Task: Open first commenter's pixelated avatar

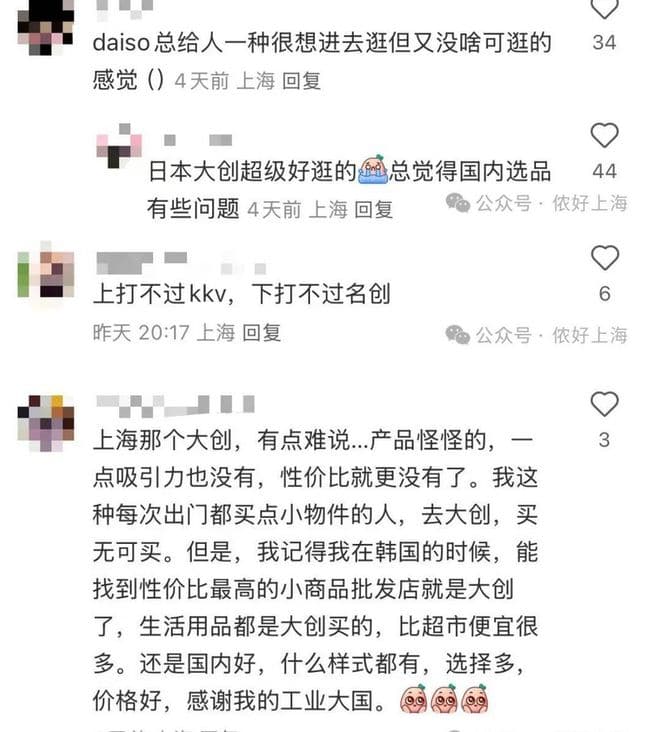Action: click(x=45, y=27)
